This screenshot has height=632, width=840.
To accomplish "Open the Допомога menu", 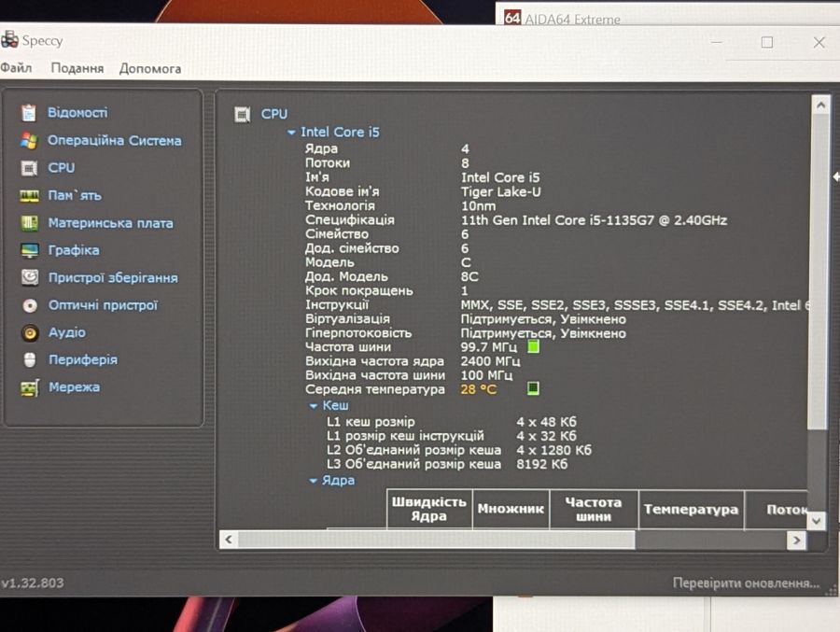I will (150, 68).
